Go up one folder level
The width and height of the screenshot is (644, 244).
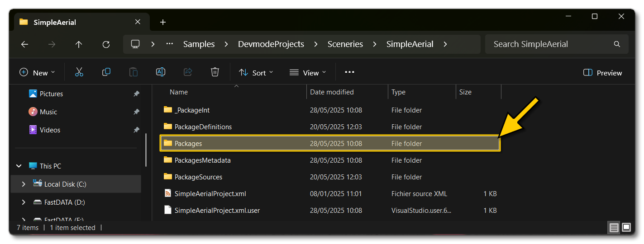pyautogui.click(x=79, y=44)
